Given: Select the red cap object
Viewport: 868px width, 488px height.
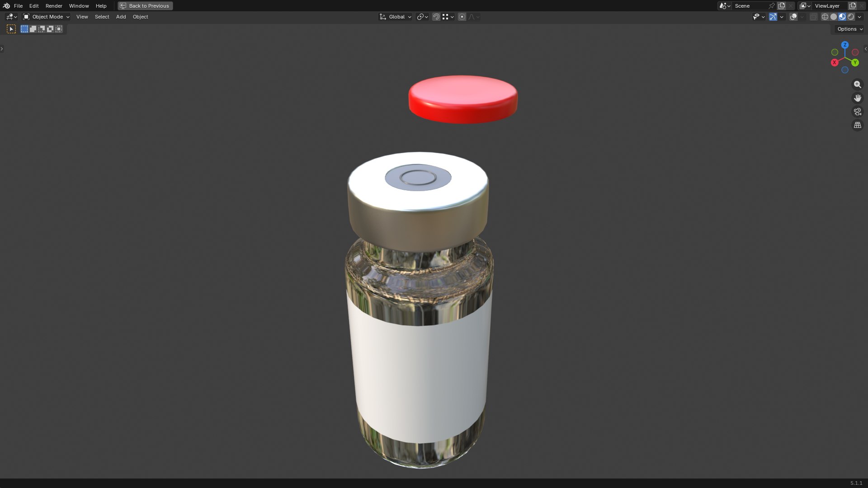Looking at the screenshot, I should [x=463, y=99].
